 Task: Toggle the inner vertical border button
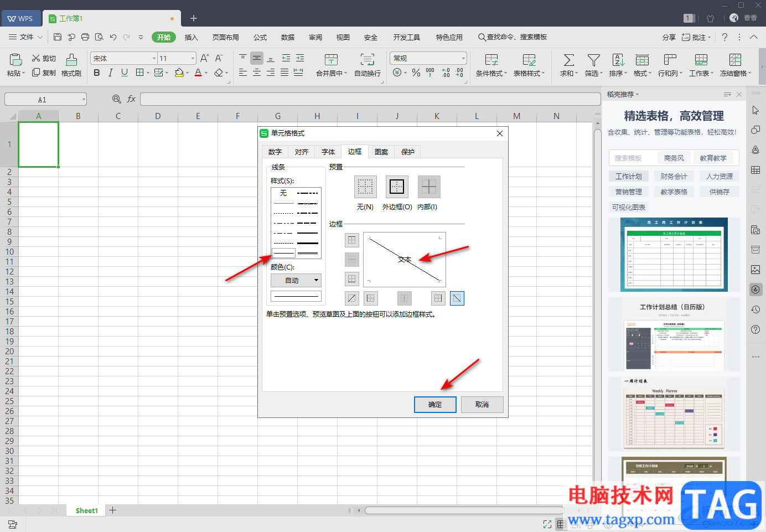click(x=405, y=298)
